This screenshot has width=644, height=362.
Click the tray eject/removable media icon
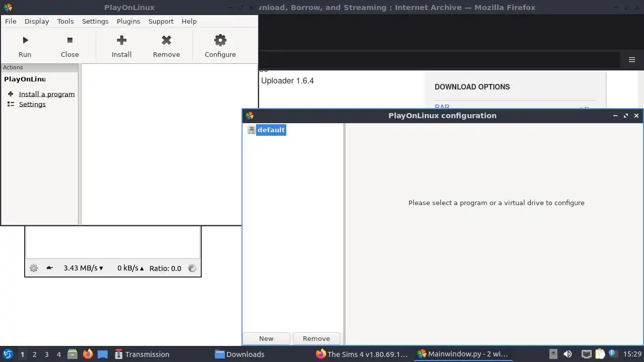pyautogui.click(x=553, y=354)
